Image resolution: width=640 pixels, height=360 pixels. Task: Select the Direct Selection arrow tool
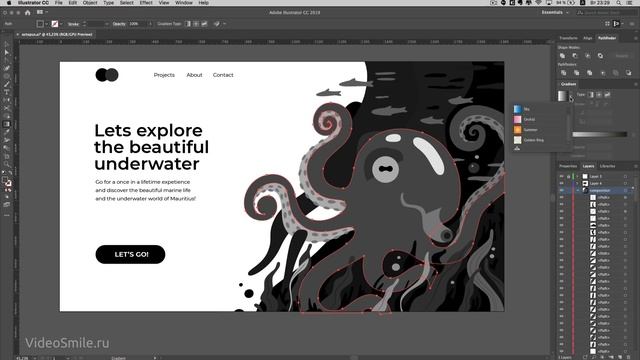point(7,53)
